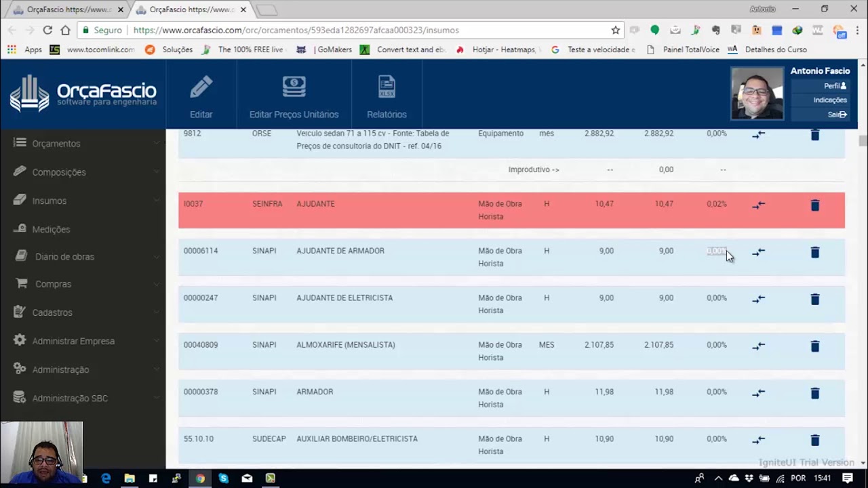Expand the Orçamentos sidebar menu

[x=83, y=143]
